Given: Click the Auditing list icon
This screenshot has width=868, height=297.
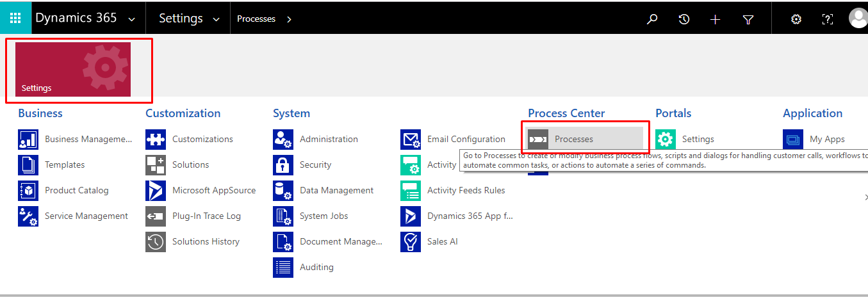Looking at the screenshot, I should (283, 267).
